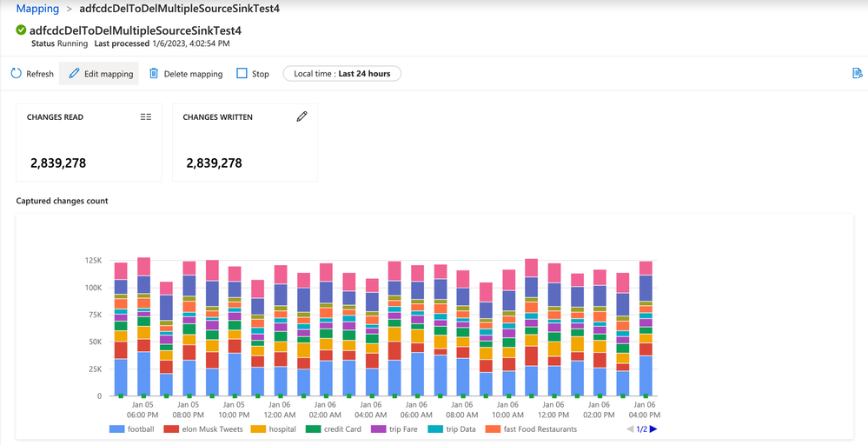Image resolution: width=868 pixels, height=445 pixels.
Task: Toggle the trip Fare legend swatch
Action: pyautogui.click(x=378, y=429)
